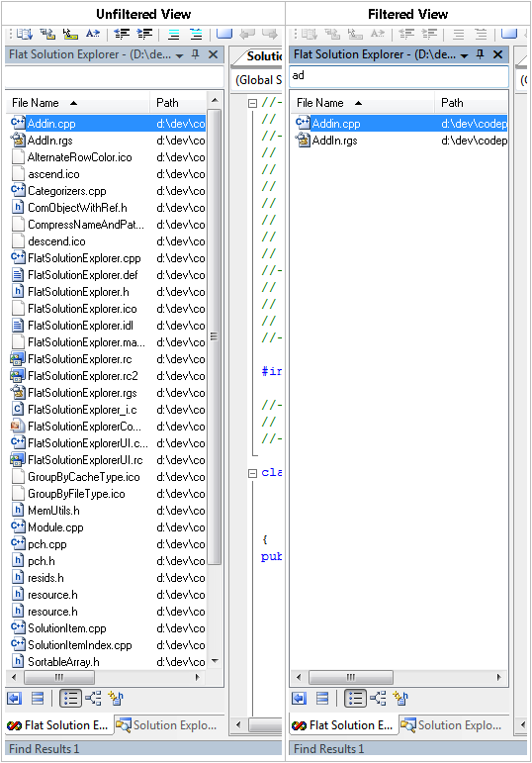Click right panel sparkle filter icon
Viewport: 532px width, 763px height.
[x=400, y=699]
